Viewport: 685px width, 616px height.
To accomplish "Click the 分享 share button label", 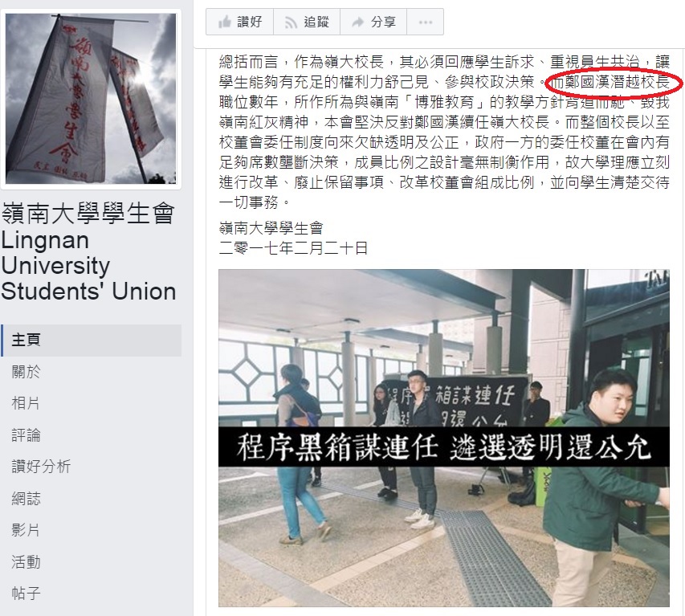I will coord(383,22).
